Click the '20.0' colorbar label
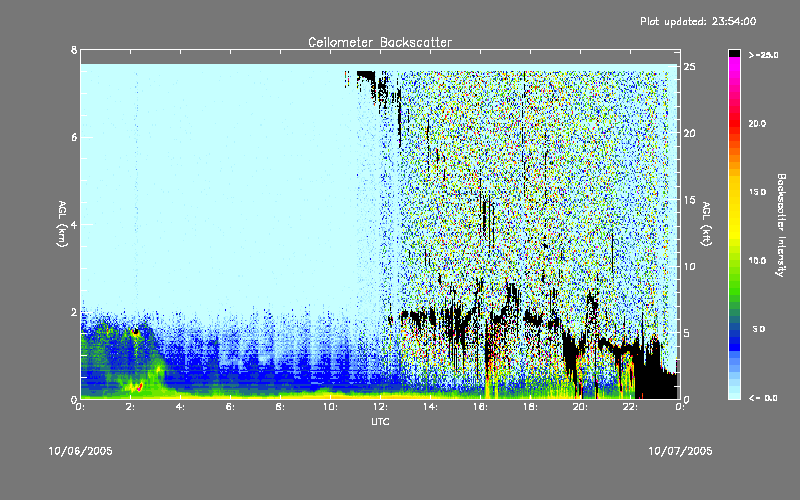Viewport: 800px width, 500px height. point(758,123)
